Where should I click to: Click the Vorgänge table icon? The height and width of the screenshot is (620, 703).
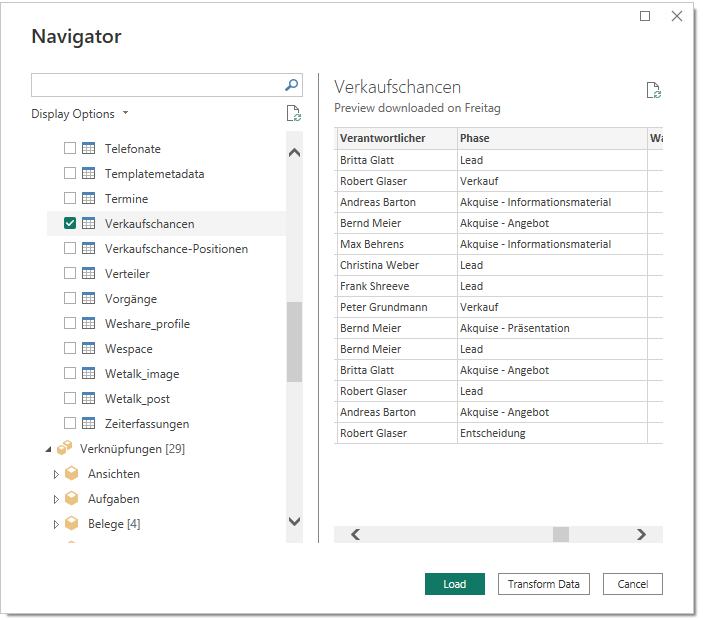[89, 298]
